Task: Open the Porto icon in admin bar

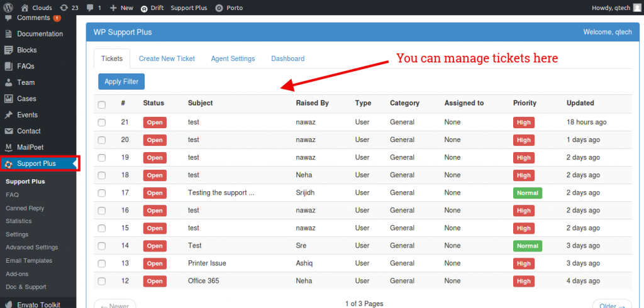Action: click(x=219, y=8)
